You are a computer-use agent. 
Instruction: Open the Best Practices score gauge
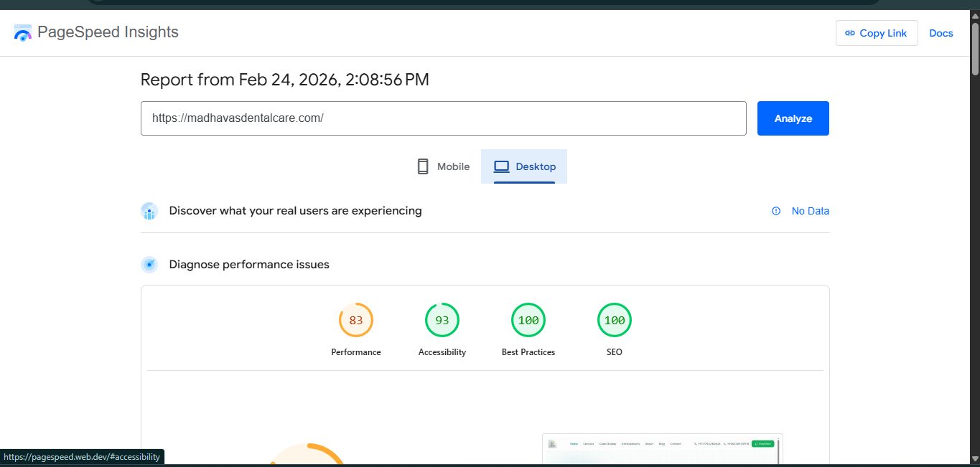click(x=528, y=320)
